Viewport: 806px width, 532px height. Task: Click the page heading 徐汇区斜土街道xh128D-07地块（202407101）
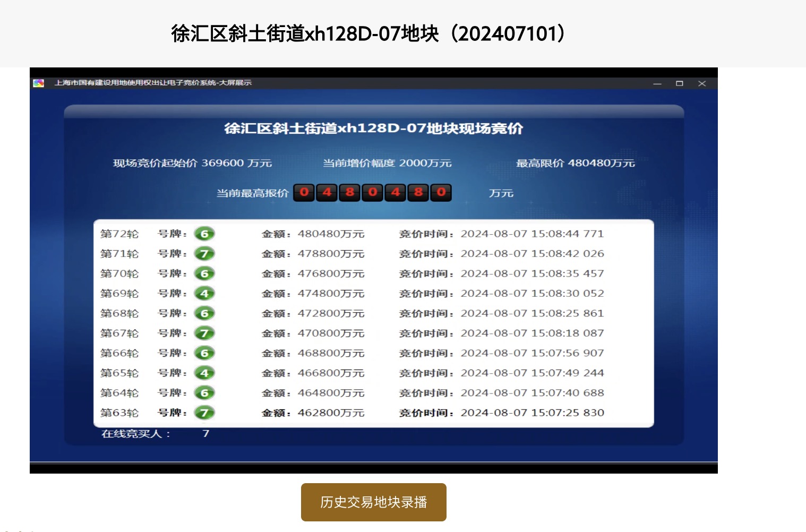[x=371, y=33]
